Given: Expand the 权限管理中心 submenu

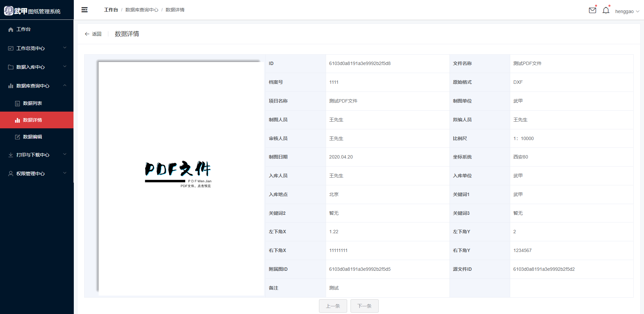Looking at the screenshot, I should (x=65, y=173).
